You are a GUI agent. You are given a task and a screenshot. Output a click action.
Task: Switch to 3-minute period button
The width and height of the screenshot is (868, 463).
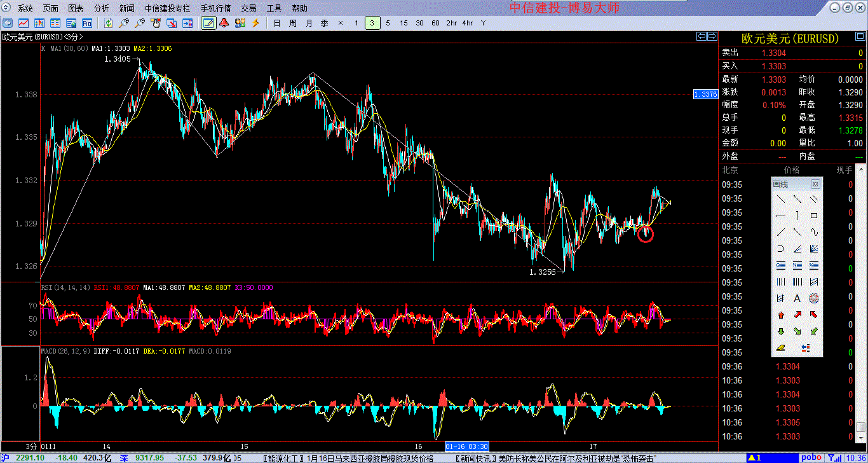point(372,23)
